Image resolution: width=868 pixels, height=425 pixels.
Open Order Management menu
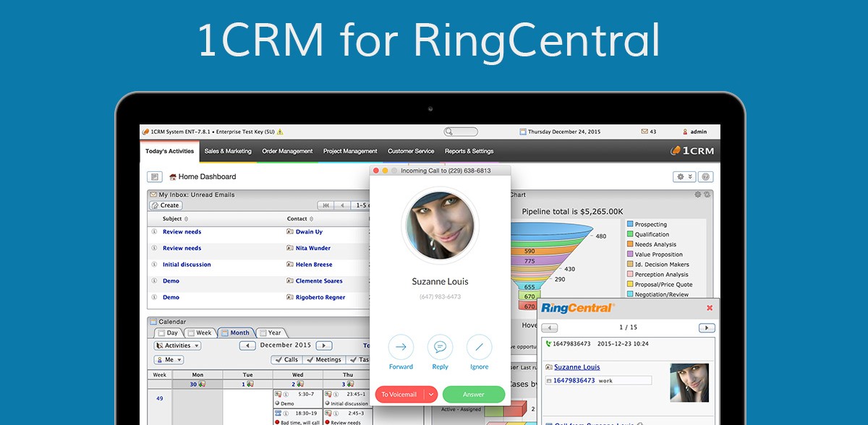(287, 151)
